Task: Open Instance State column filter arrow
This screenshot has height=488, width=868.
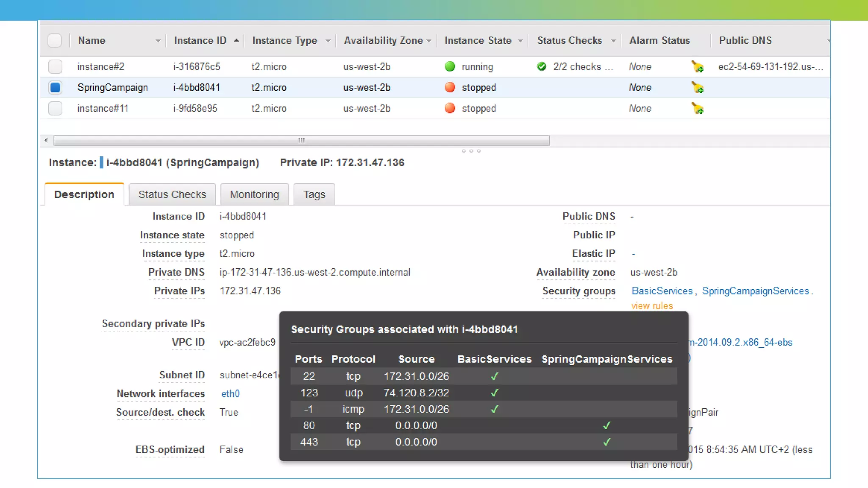Action: point(520,41)
